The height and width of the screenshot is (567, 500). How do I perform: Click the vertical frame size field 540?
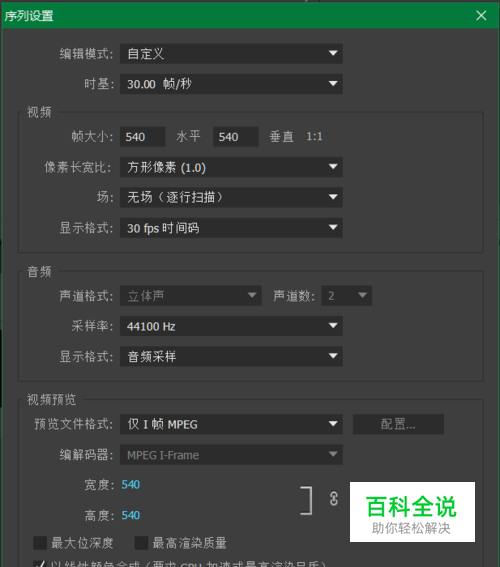tap(236, 137)
